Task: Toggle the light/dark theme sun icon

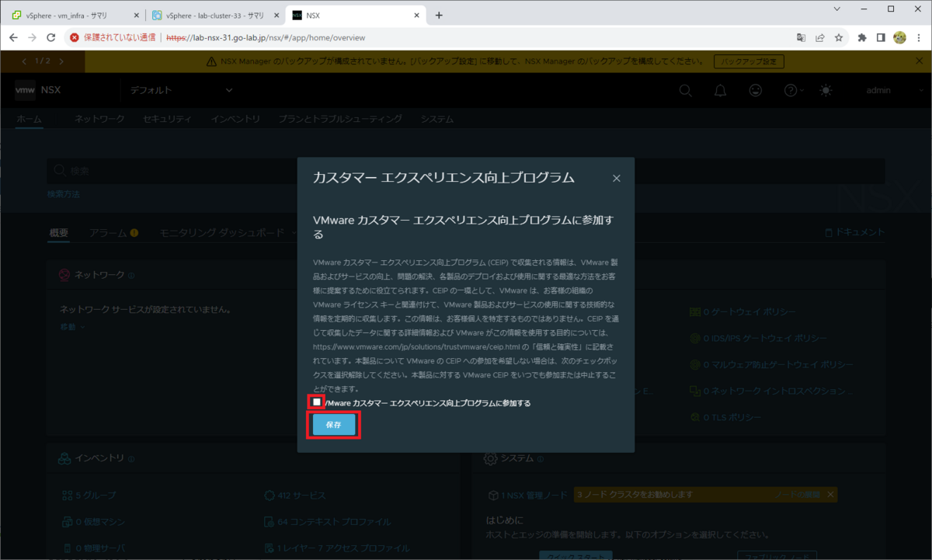Action: [826, 90]
